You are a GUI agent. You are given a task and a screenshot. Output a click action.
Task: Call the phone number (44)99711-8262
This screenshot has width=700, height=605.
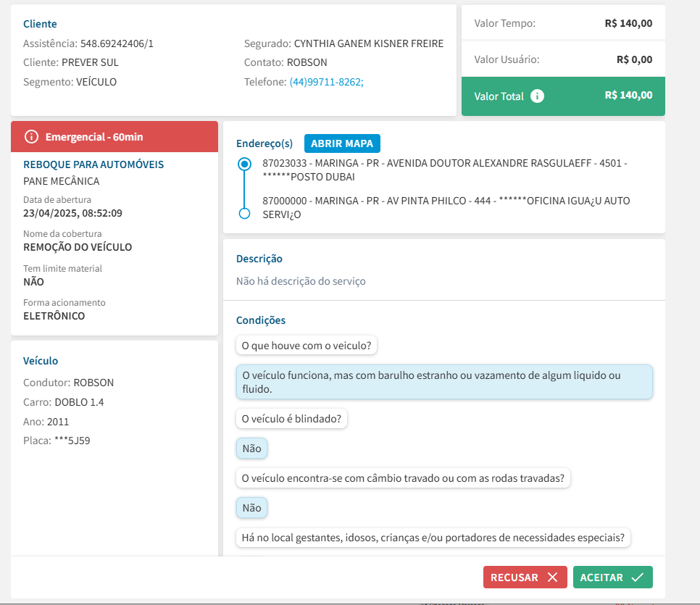(x=325, y=82)
